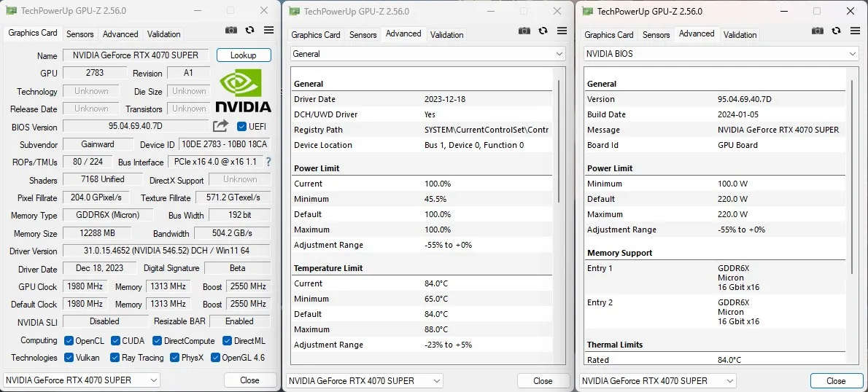Click the BIOS Version field 95.04.69.40.7D
Viewport: 868px width, 392px height.
pos(136,125)
